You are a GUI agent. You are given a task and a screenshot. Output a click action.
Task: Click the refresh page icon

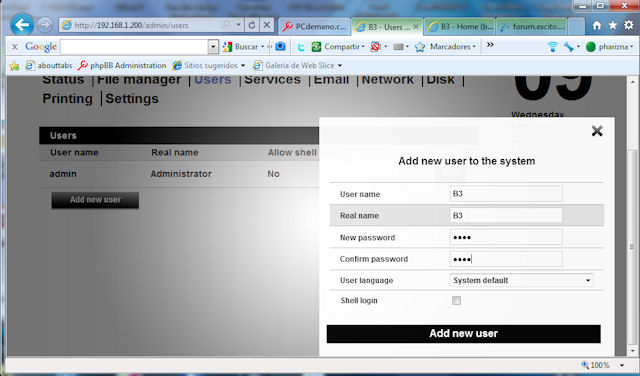point(252,25)
